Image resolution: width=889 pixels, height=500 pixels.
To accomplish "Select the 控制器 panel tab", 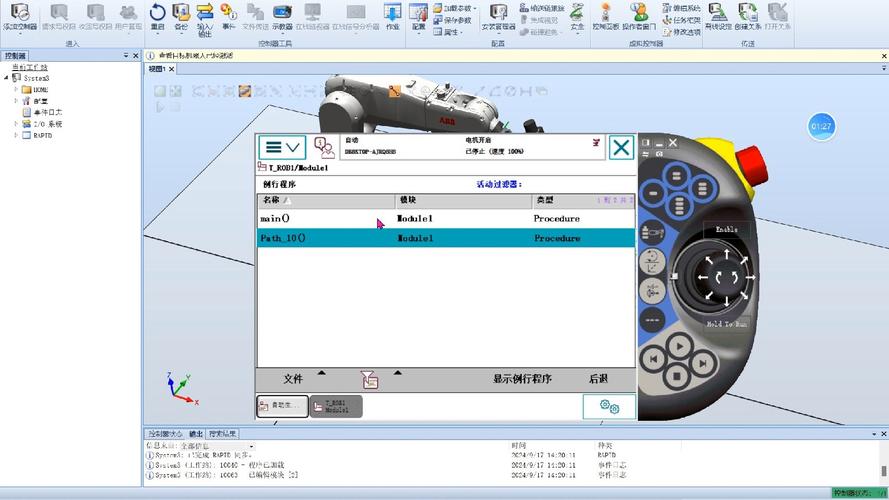I will point(15,56).
